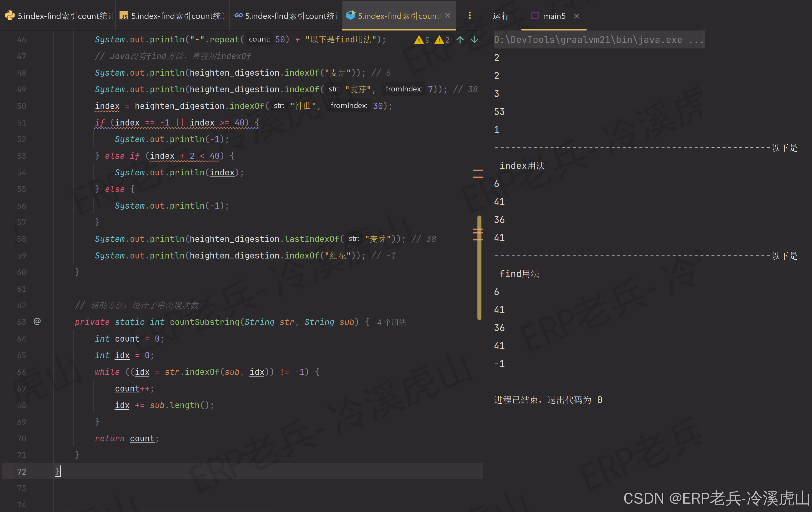
Task: Click the string "红花" on line 59
Action: pos(338,256)
